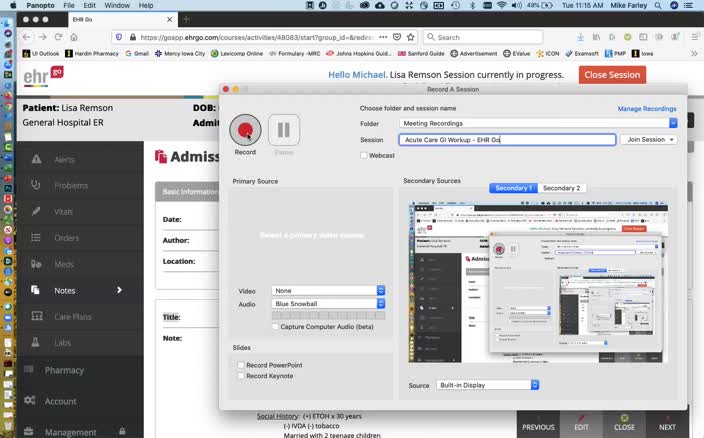Click the audio level meter bar

[328, 316]
